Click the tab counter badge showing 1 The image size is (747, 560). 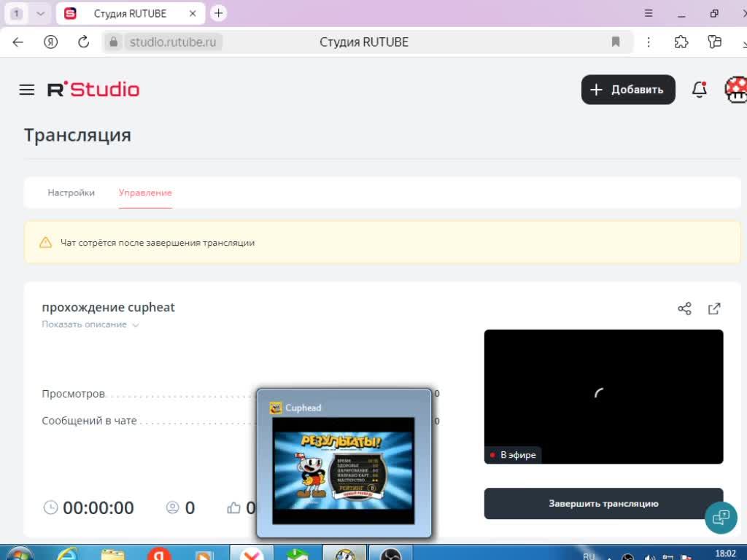16,13
